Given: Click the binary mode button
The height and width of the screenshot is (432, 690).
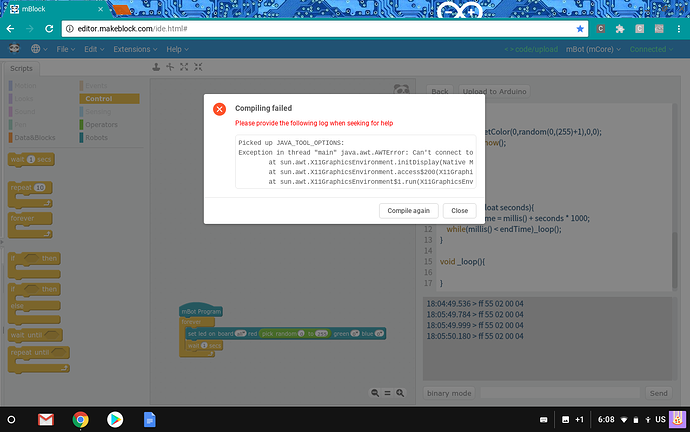Looking at the screenshot, I should [x=449, y=393].
